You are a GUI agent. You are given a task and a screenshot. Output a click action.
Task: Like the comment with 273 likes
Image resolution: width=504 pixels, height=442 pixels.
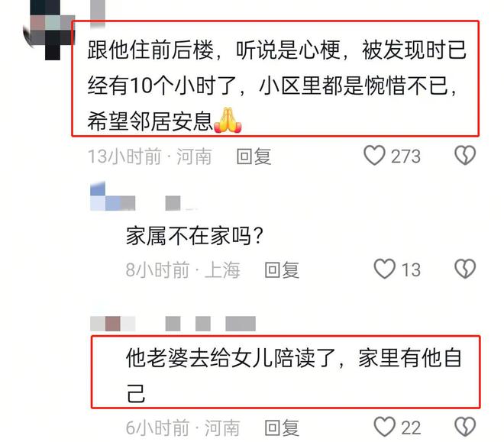click(374, 156)
